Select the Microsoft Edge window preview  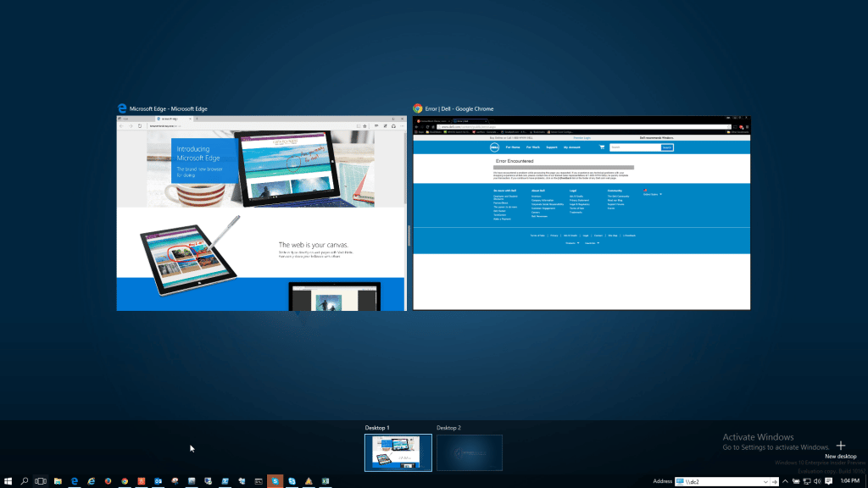[261, 213]
